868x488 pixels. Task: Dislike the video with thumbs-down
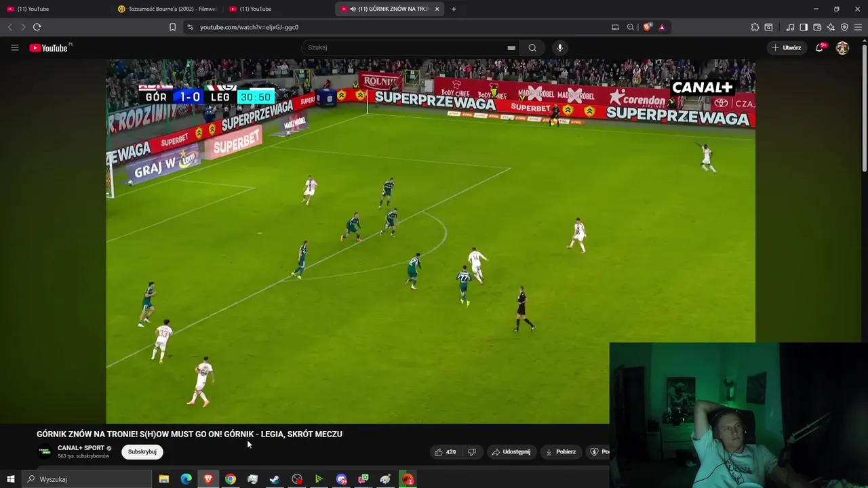472,452
